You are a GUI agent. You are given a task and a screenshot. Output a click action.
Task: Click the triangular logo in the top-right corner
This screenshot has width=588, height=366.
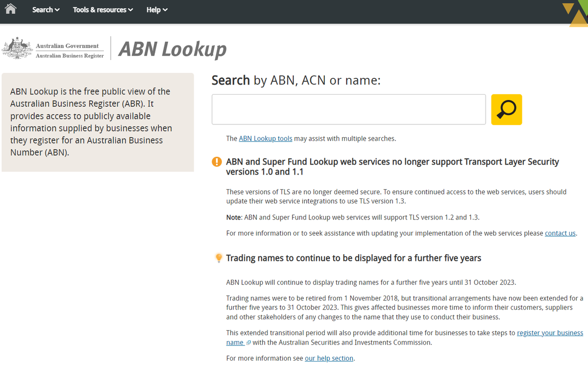pos(575,14)
